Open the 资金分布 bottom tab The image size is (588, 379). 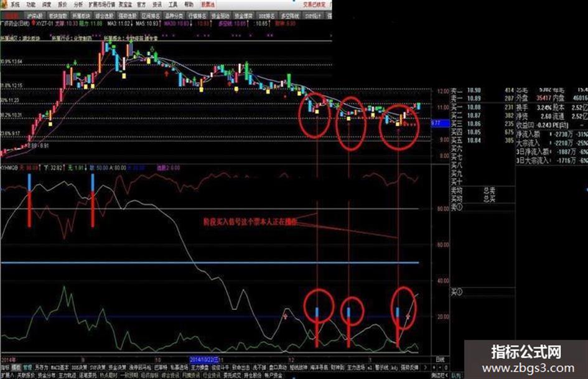[x=47, y=375]
